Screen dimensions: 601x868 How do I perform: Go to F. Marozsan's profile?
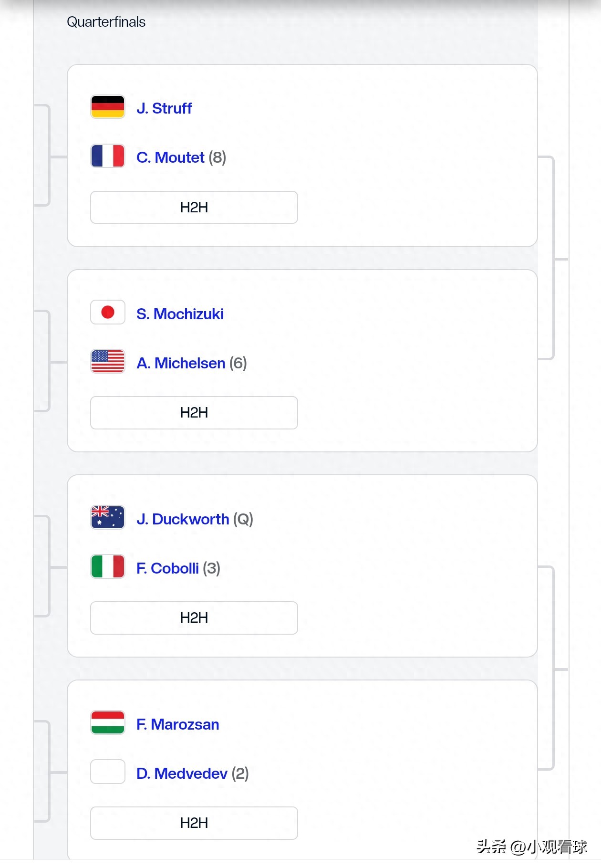177,724
